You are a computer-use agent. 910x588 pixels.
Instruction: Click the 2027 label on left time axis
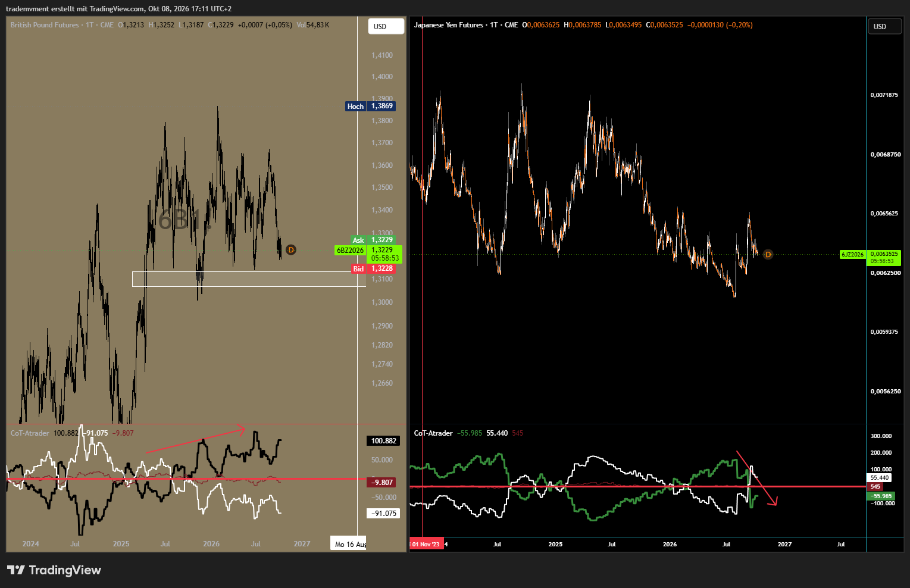point(302,544)
